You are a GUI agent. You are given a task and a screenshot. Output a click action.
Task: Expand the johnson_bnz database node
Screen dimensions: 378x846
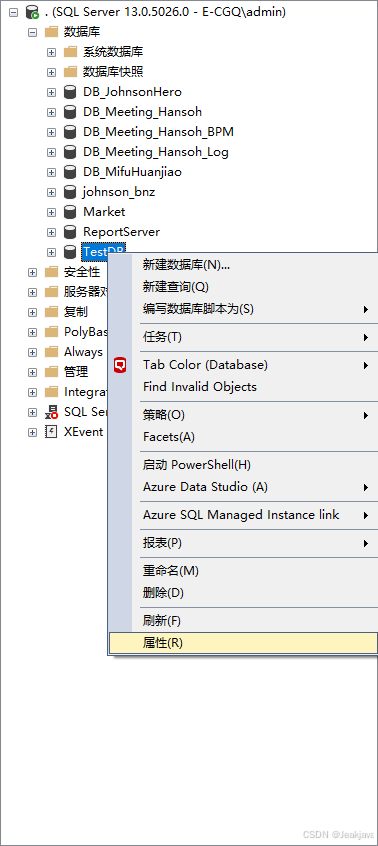tap(51, 192)
